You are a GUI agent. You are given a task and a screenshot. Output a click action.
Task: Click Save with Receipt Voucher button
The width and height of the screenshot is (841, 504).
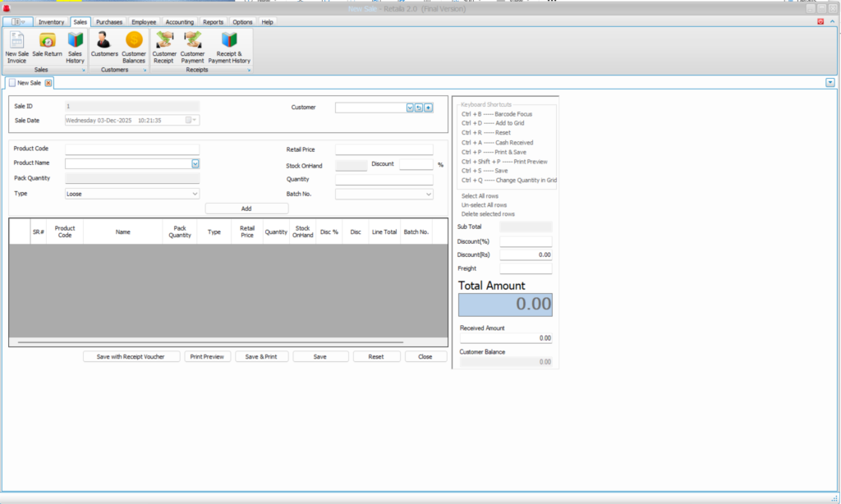pyautogui.click(x=131, y=357)
